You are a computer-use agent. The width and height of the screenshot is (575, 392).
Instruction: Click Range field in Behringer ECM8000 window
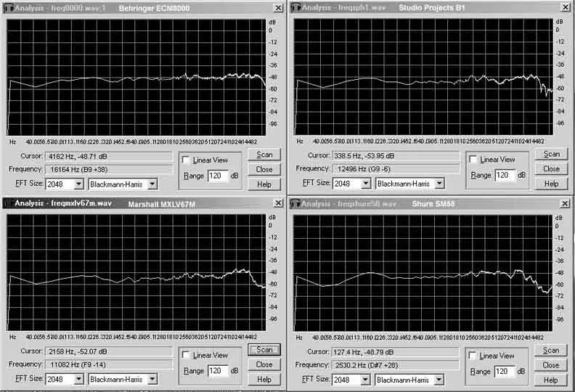(x=218, y=176)
